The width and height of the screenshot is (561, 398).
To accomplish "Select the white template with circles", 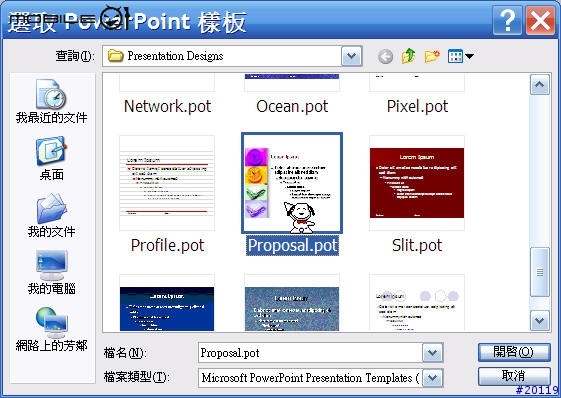I will pos(417,303).
